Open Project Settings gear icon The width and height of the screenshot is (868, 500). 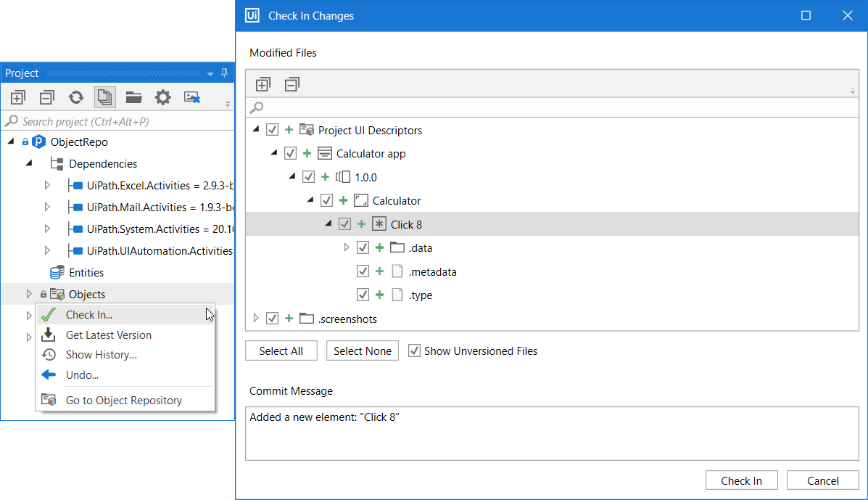(x=163, y=97)
